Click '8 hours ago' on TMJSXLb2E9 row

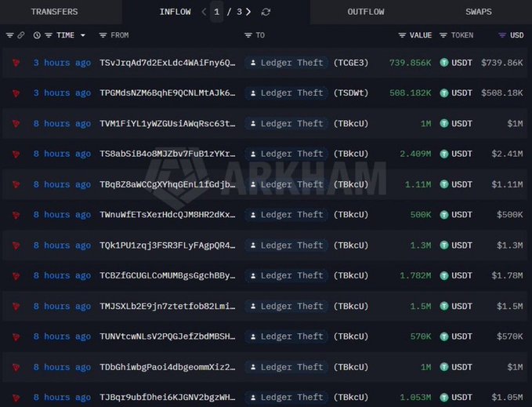[62, 306]
